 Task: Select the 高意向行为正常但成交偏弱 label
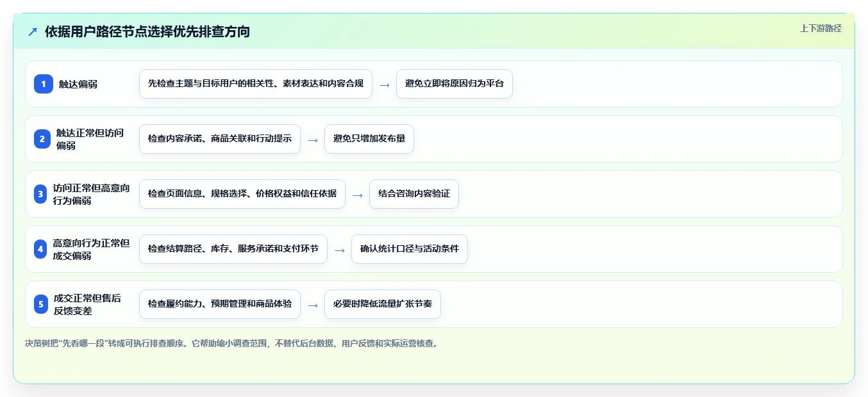click(x=92, y=249)
